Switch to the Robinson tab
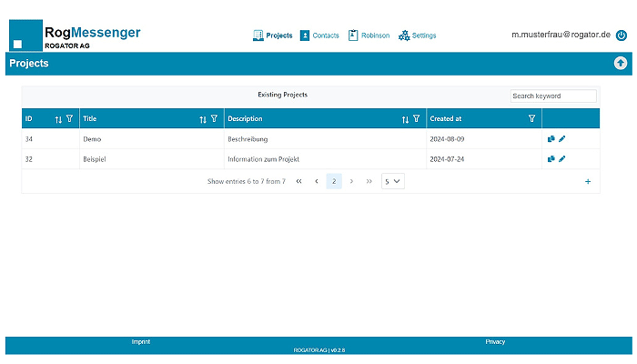The width and height of the screenshot is (637, 364). (x=369, y=35)
